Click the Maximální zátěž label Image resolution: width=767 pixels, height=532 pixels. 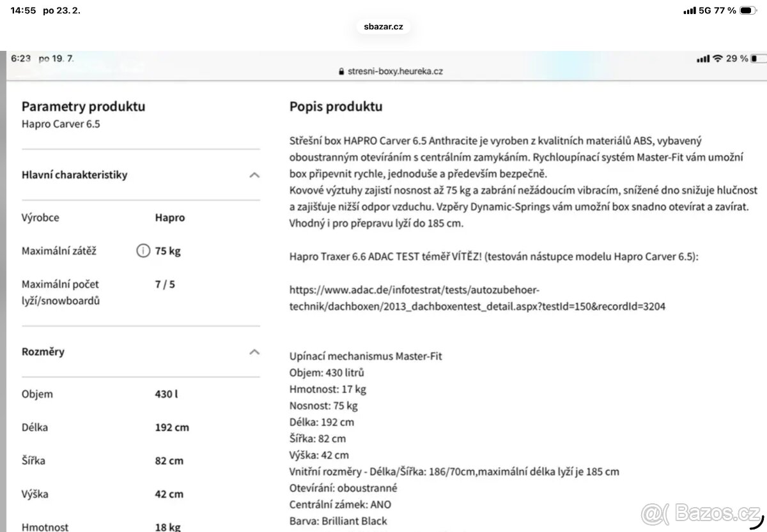point(59,251)
